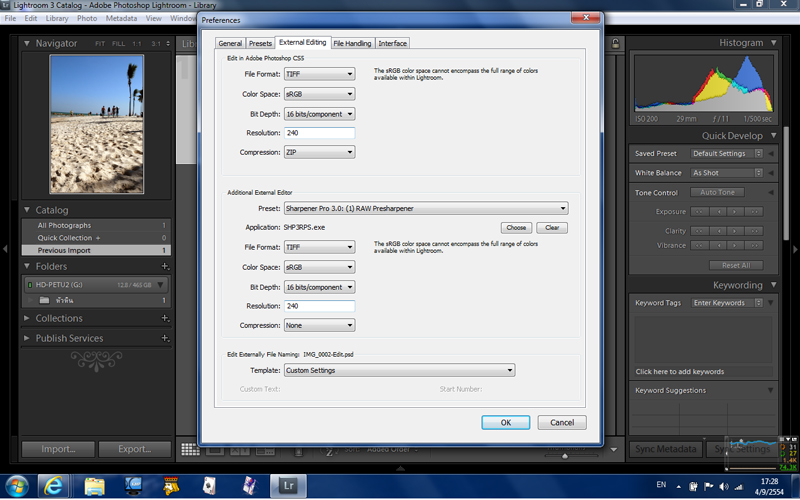The image size is (800, 500).
Task: Select All Photographs in Catalog
Action: tap(96, 226)
